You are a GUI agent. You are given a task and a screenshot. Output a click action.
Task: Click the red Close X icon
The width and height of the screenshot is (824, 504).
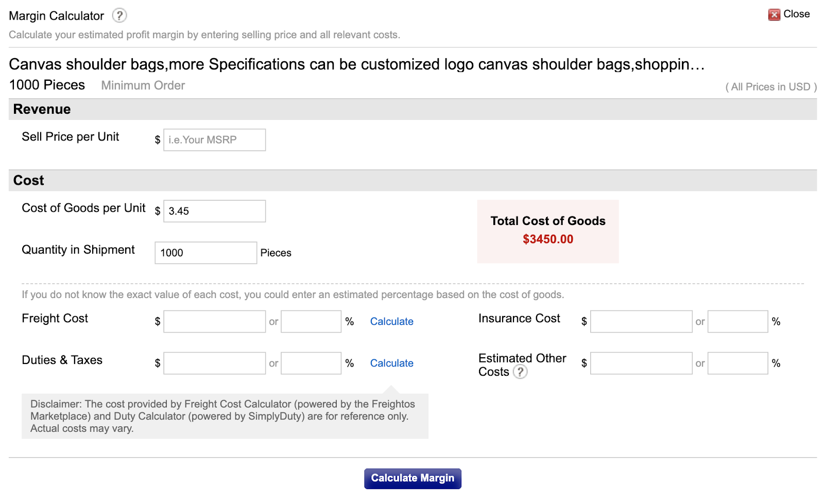point(774,15)
